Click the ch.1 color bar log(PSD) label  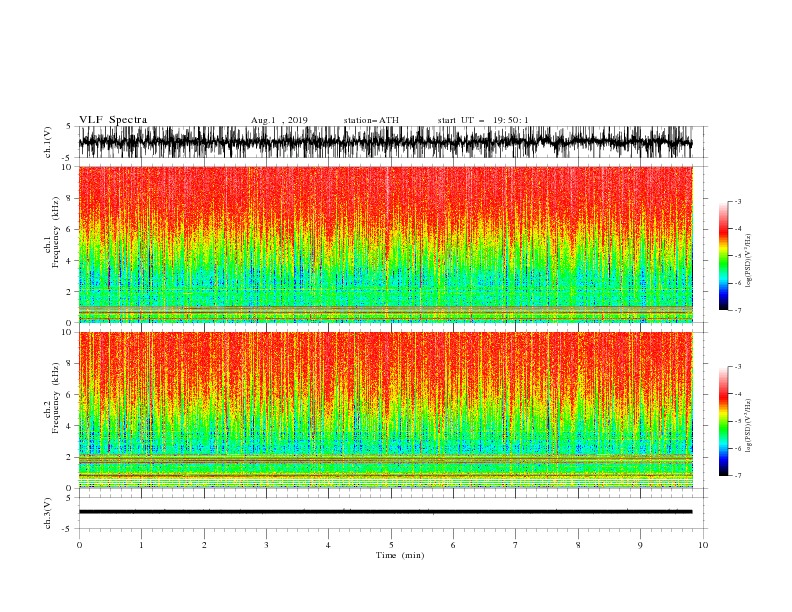tap(749, 261)
